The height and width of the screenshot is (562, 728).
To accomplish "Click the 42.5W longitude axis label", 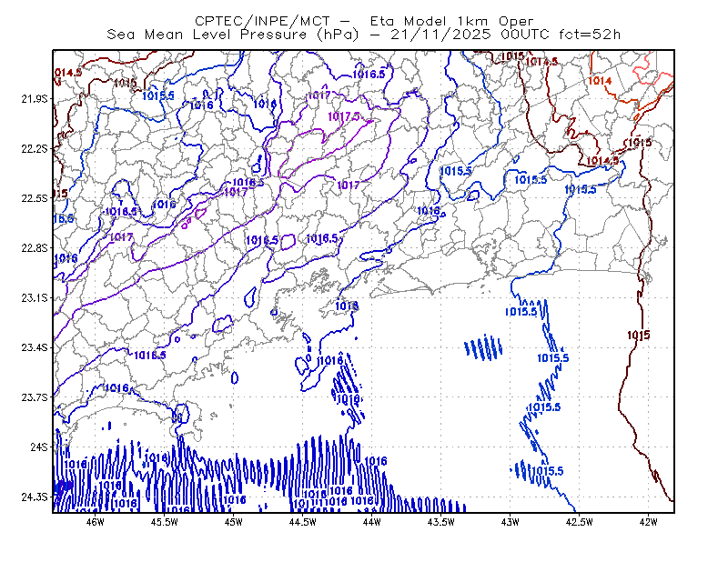I will click(579, 522).
